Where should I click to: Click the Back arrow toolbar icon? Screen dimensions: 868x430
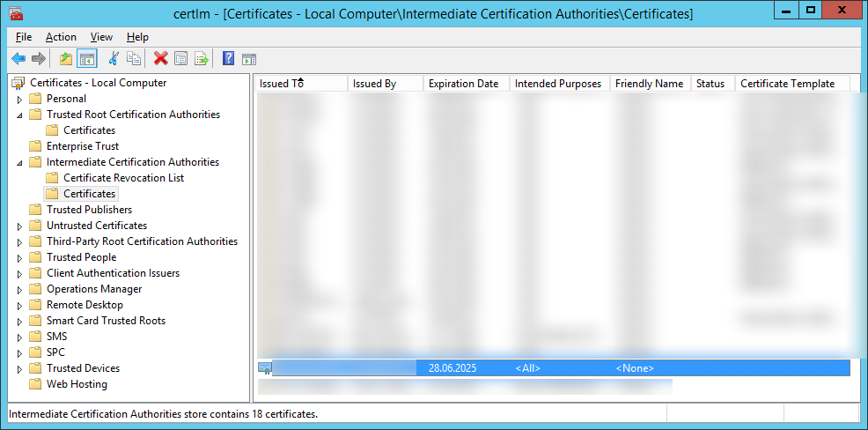click(x=18, y=59)
